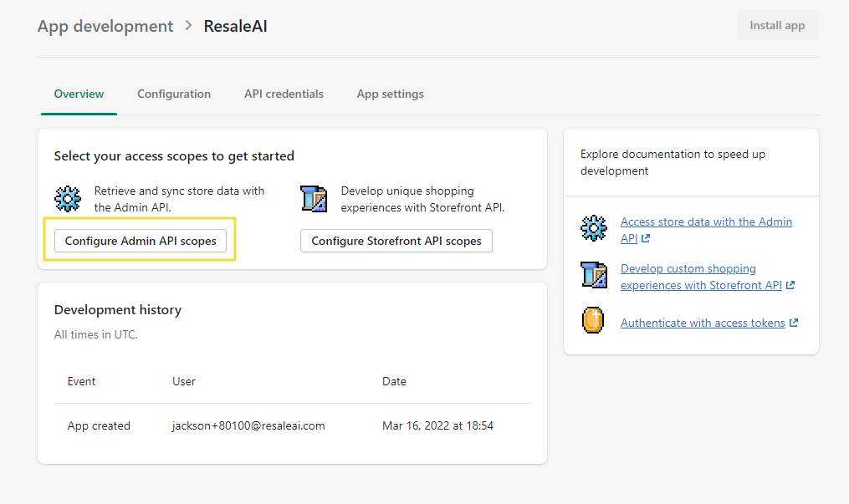Open the API credentials tab
The image size is (849, 504).
(284, 94)
